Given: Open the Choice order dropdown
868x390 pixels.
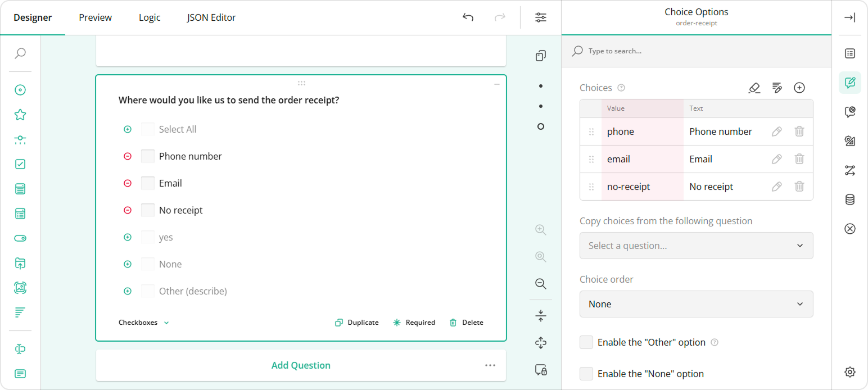Looking at the screenshot, I should (696, 304).
